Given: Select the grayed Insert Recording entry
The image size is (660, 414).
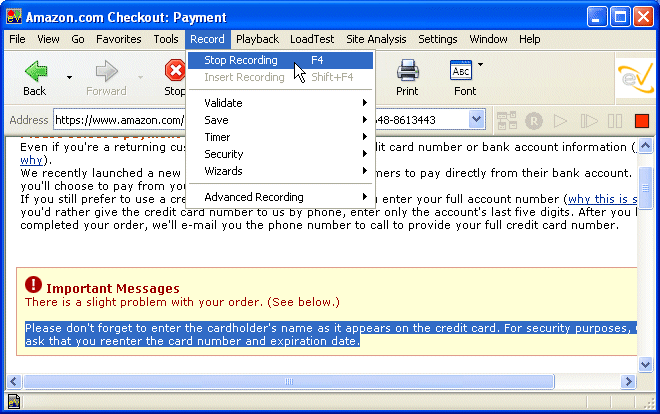Looking at the screenshot, I should [280, 77].
